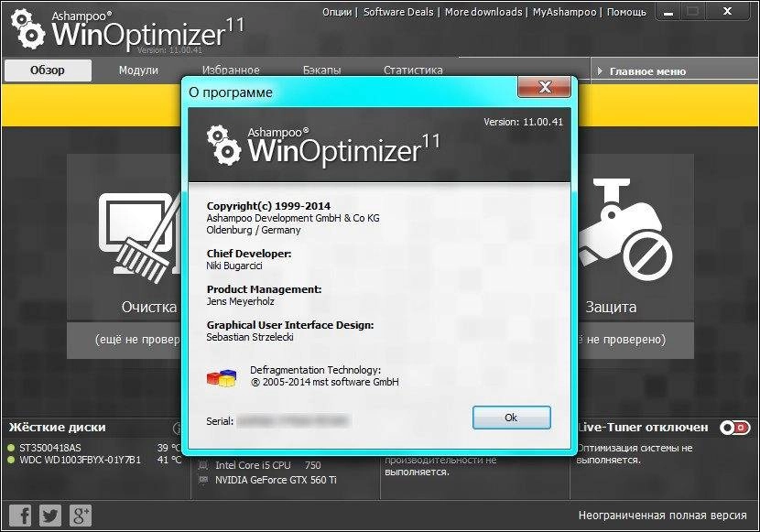Open the Статистика tab

[413, 71]
